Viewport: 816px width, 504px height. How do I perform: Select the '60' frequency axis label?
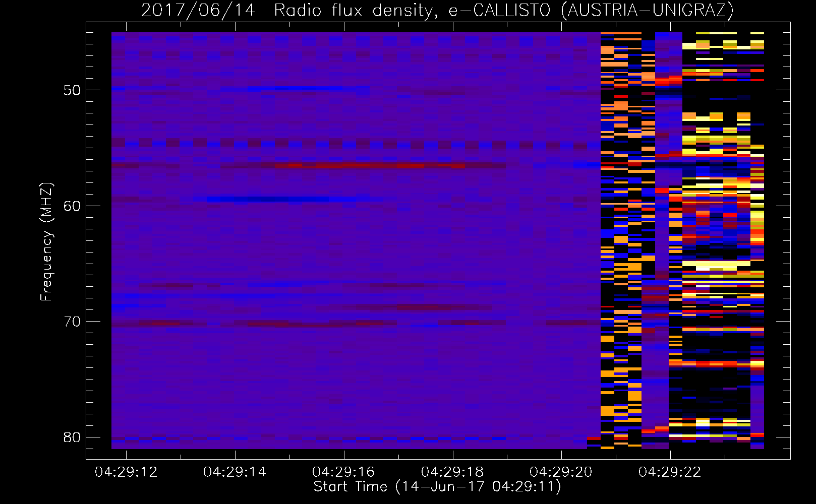(x=72, y=206)
